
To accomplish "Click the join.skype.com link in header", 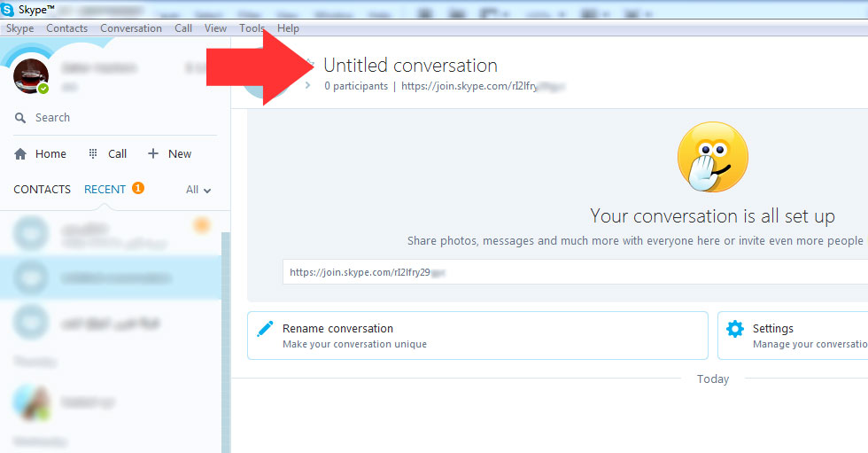I will click(x=483, y=86).
